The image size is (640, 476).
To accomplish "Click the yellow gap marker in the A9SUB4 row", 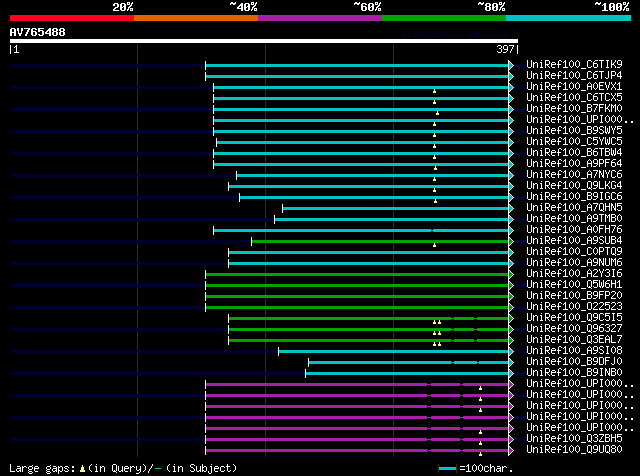I will 434,245.
